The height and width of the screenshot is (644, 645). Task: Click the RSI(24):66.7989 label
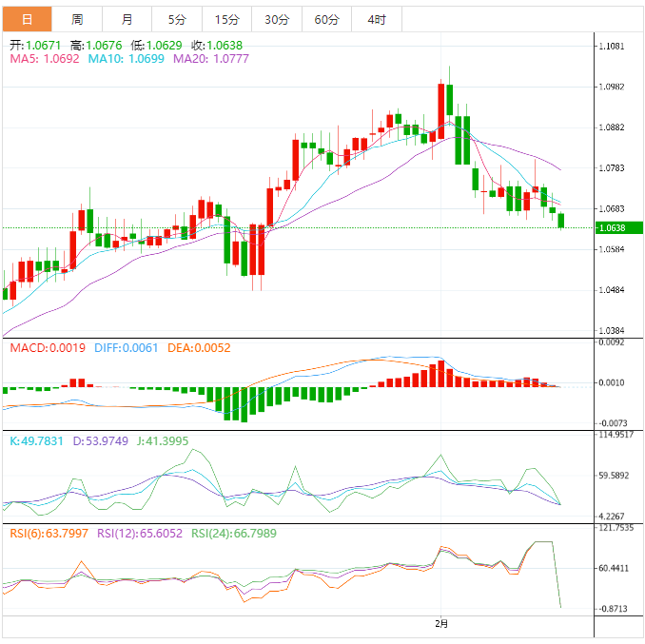point(234,534)
